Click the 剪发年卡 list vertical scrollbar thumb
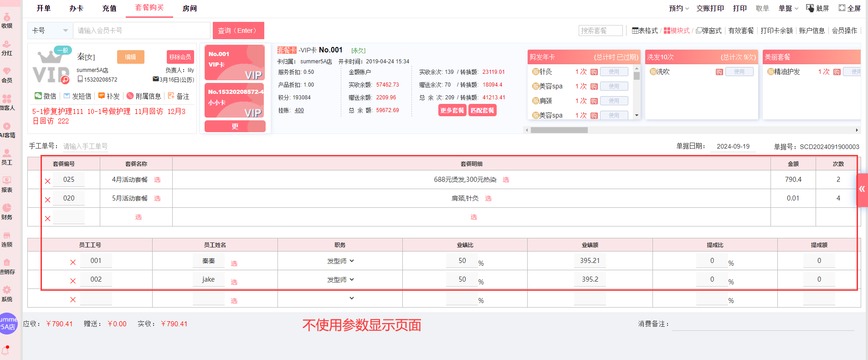This screenshot has width=868, height=360. tap(637, 75)
